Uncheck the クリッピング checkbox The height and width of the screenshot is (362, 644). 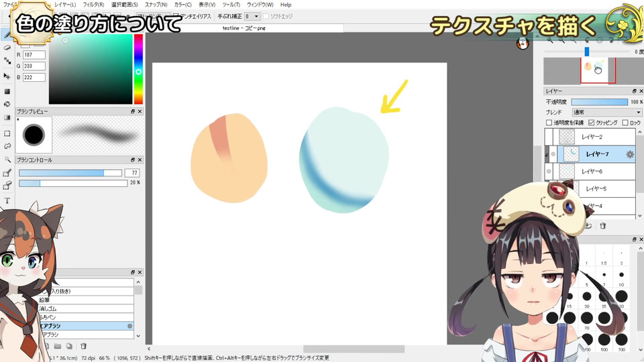pyautogui.click(x=592, y=123)
